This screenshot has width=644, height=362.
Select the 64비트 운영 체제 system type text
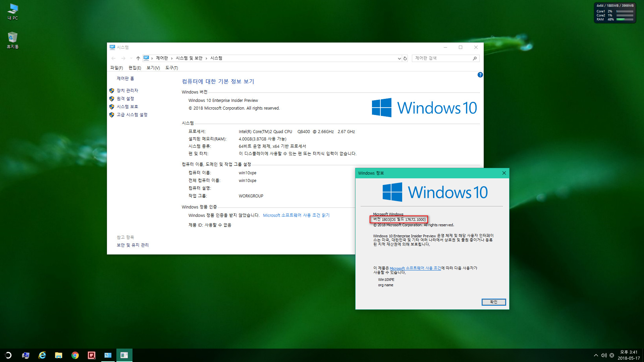[x=272, y=146]
